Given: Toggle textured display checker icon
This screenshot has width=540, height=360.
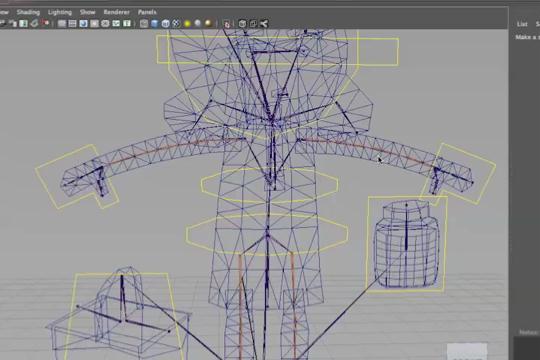Looking at the screenshot, I should click(176, 23).
